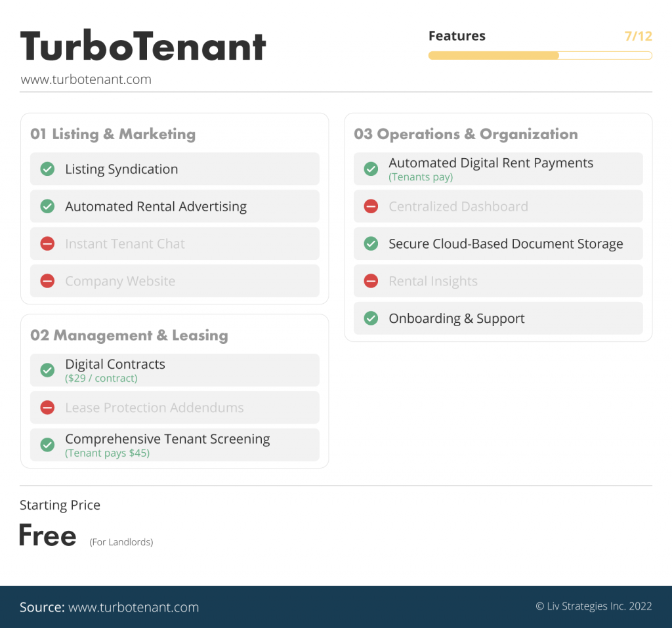Screen dimensions: 672x628
Task: Click the green check beside Comprehensive Tenant Screening
Action: point(47,444)
